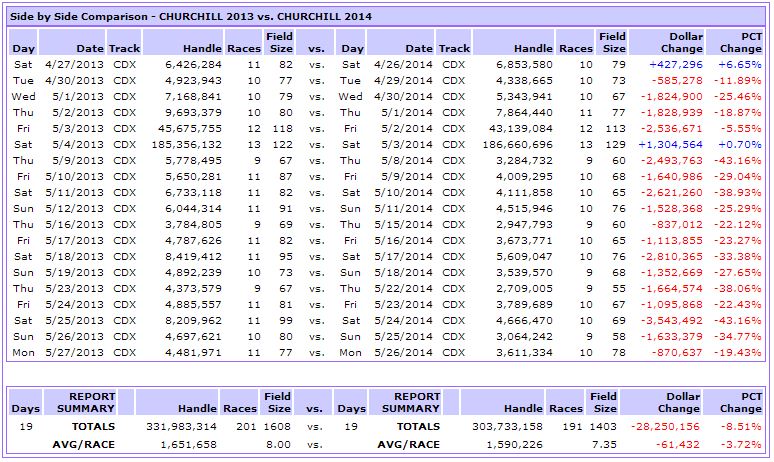This screenshot has height=462, width=774.
Task: Click the date 4/26/2014
Action: click(403, 65)
